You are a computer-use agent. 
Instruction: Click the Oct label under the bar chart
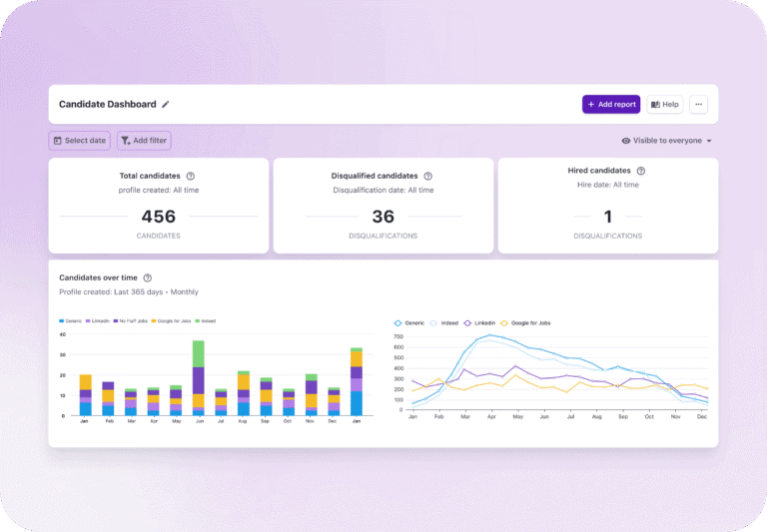tap(288, 421)
